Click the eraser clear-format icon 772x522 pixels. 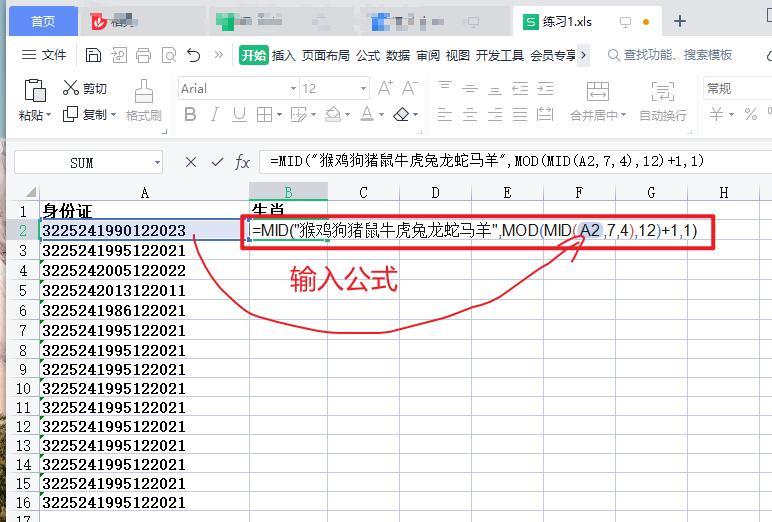tap(402, 115)
